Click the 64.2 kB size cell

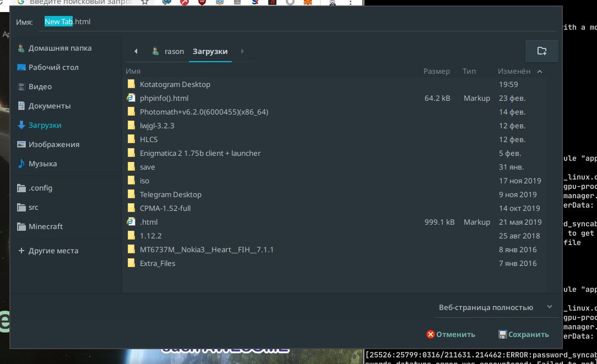click(x=437, y=98)
